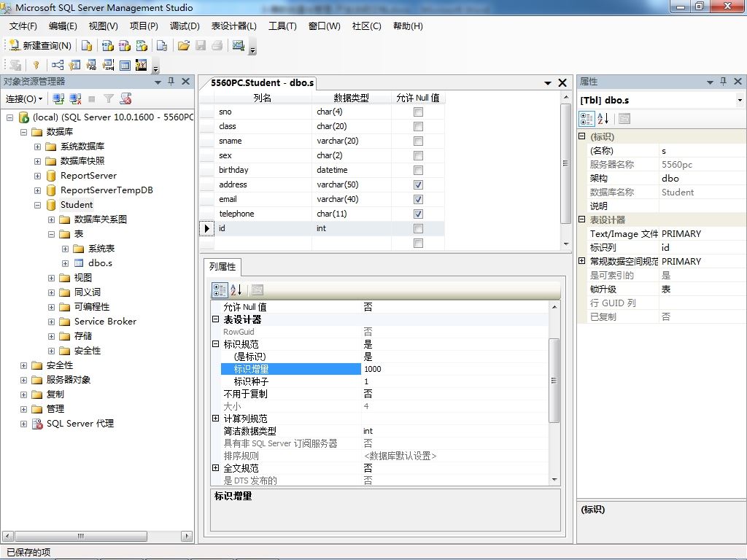Expand the dbo.s table node
Screen dimensions: 747x560
click(65, 263)
